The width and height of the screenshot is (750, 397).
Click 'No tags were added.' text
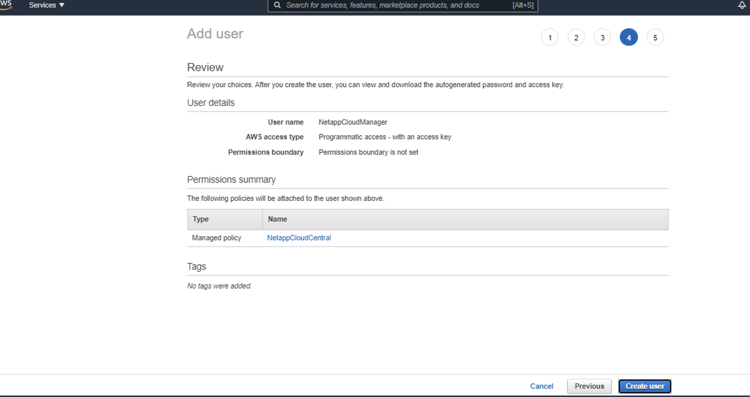(219, 286)
